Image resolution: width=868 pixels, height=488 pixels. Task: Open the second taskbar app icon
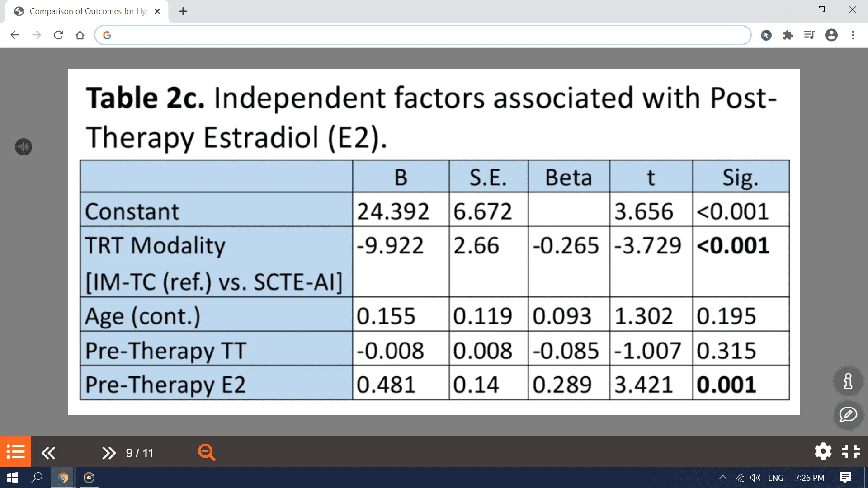89,478
